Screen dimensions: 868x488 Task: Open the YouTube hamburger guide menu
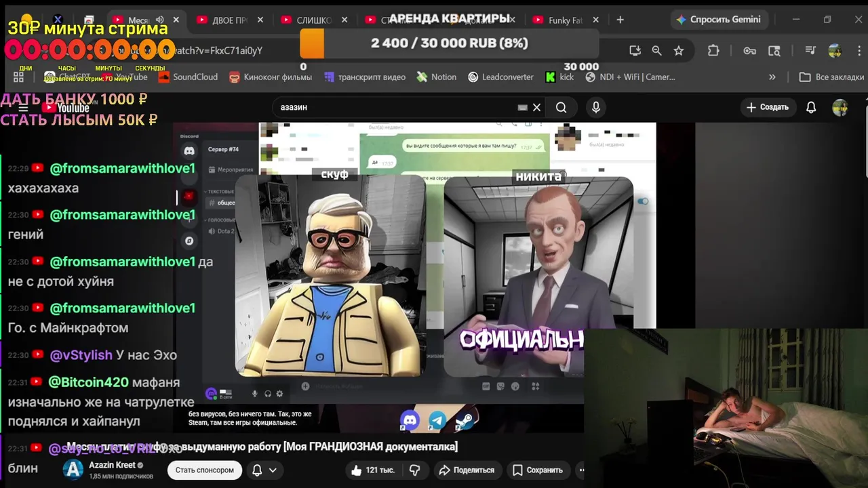click(23, 108)
